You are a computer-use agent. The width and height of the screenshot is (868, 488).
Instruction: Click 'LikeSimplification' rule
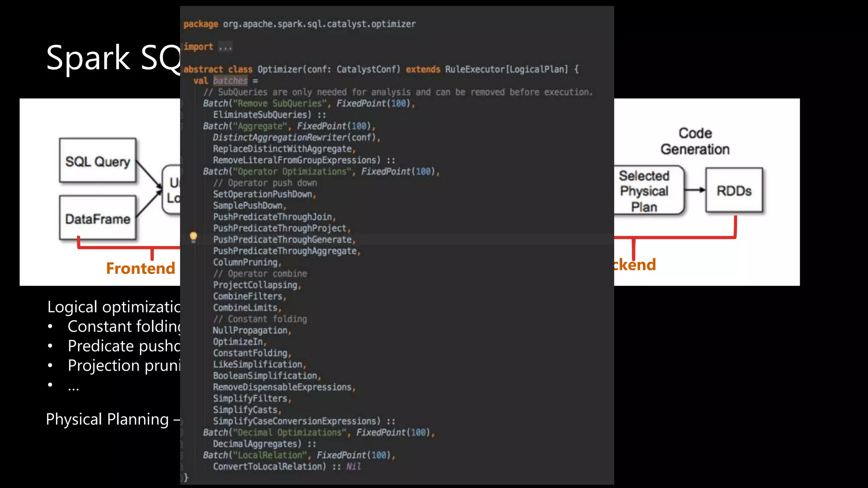coord(258,365)
